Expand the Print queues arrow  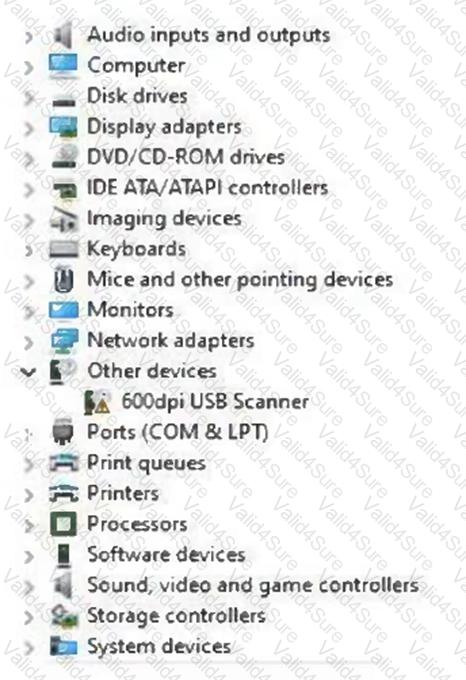click(x=29, y=464)
